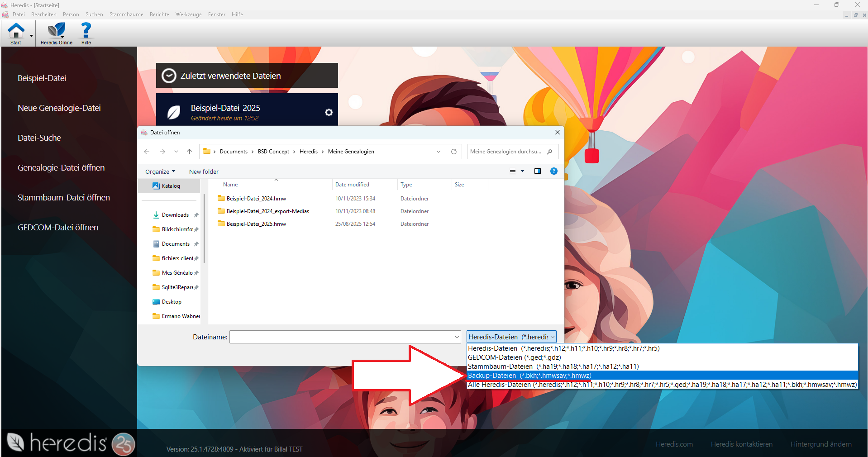Open settings gear for Beispiel-Datei_2025

pos(329,112)
